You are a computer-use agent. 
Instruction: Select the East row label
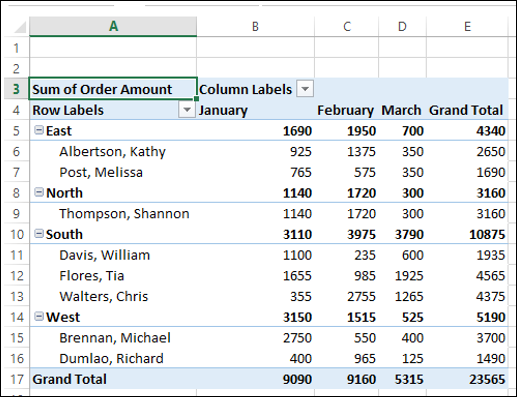[59, 131]
